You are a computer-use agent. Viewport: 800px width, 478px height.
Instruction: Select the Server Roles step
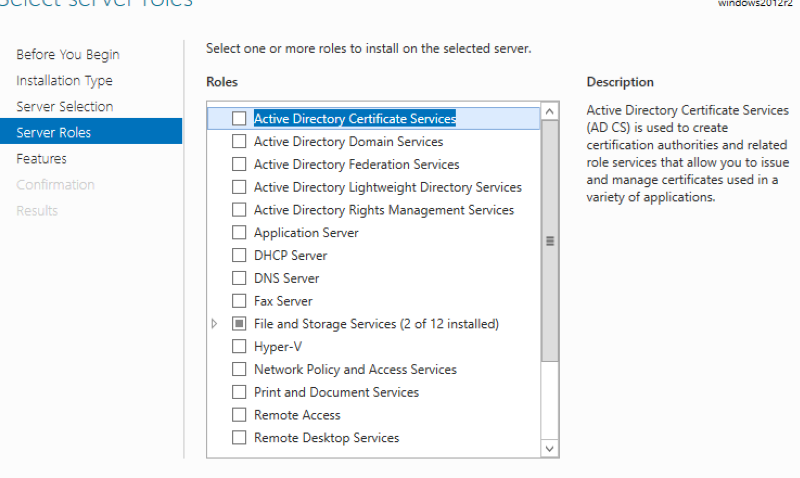(91, 132)
